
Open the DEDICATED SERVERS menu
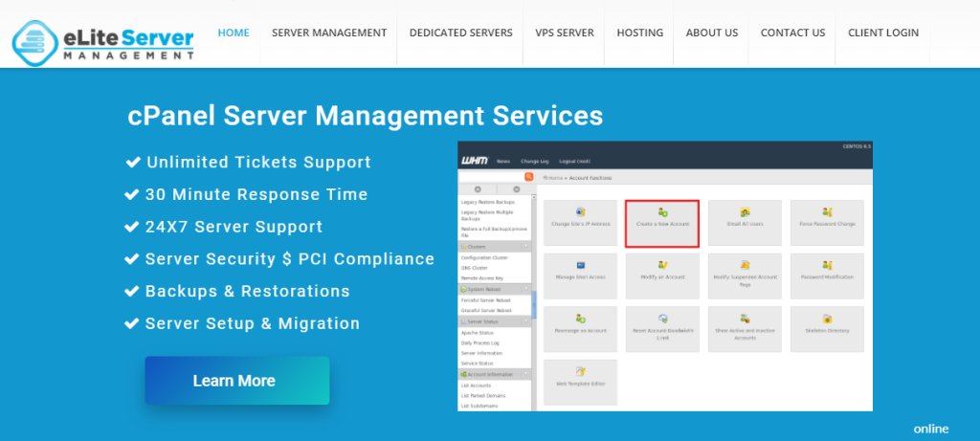click(x=461, y=33)
